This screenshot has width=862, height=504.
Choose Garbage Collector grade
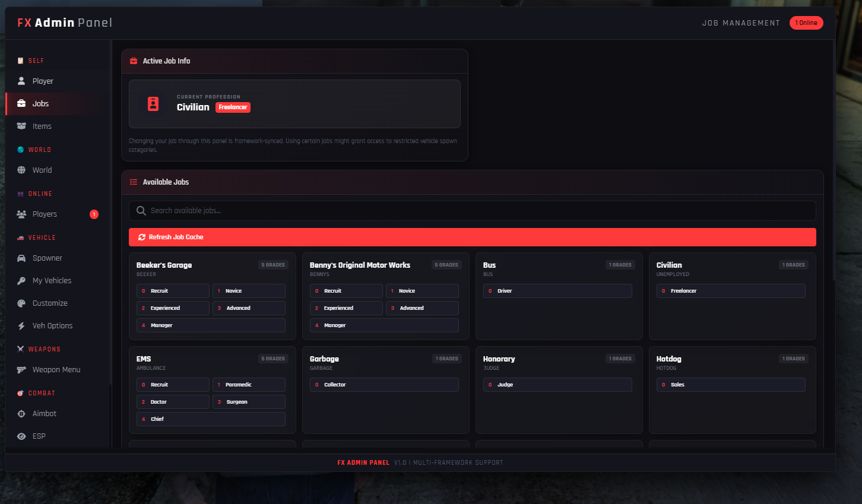[384, 385]
